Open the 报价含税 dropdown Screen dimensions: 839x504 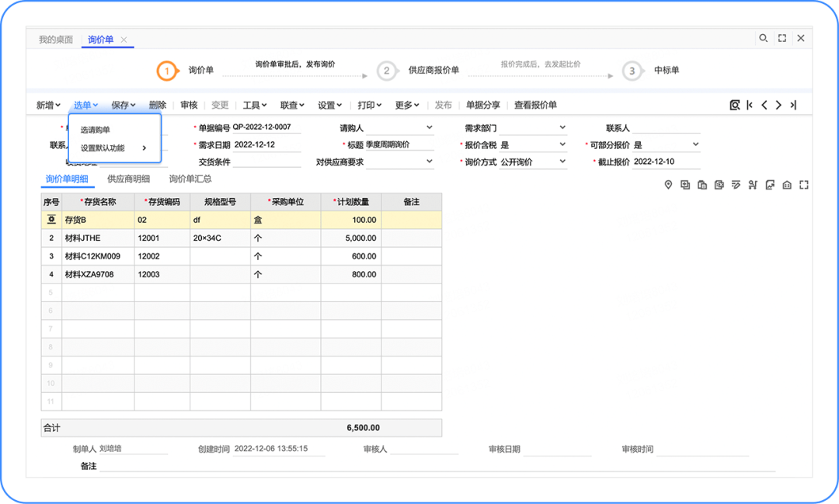point(562,144)
